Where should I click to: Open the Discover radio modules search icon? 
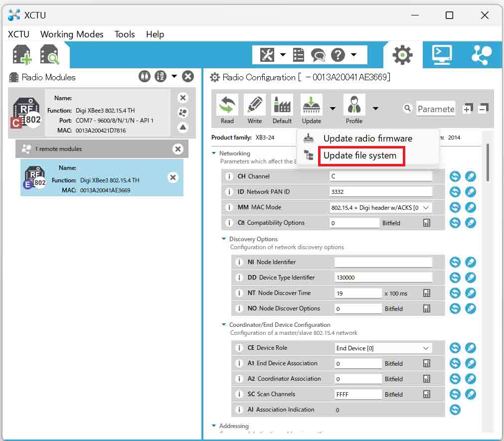coord(49,55)
